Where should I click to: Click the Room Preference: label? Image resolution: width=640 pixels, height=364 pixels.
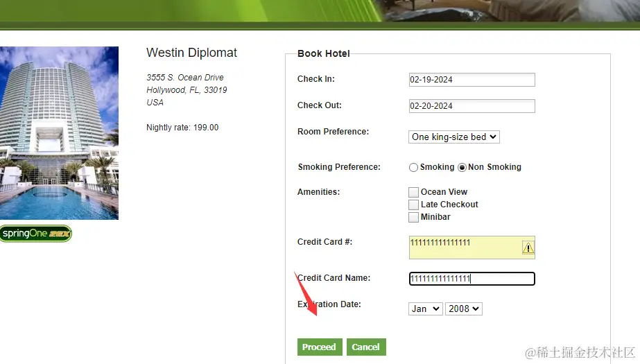[x=333, y=132]
